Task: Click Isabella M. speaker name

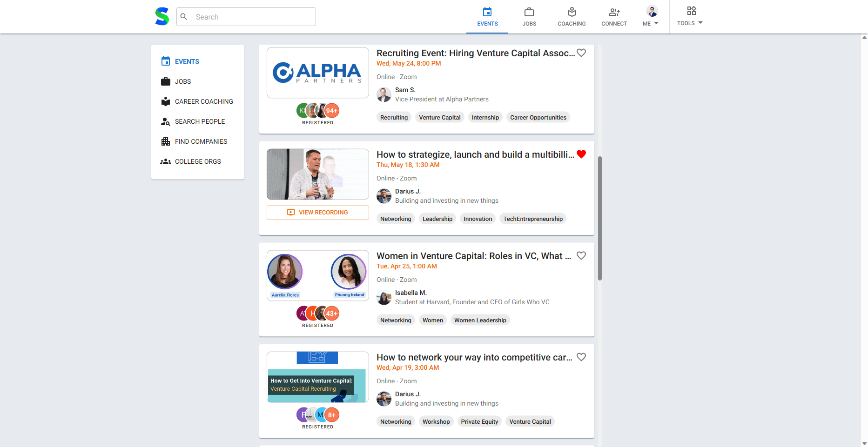Action: tap(411, 293)
